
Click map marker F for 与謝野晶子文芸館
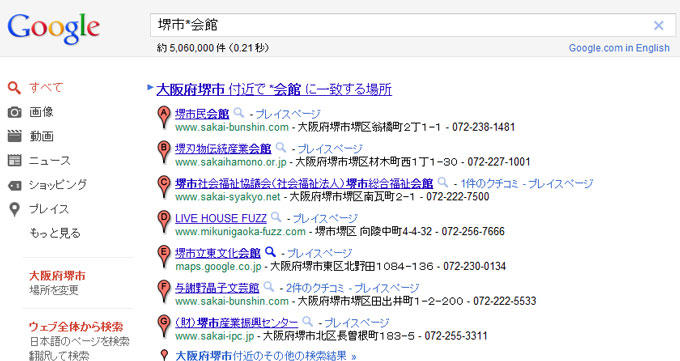coord(163,291)
